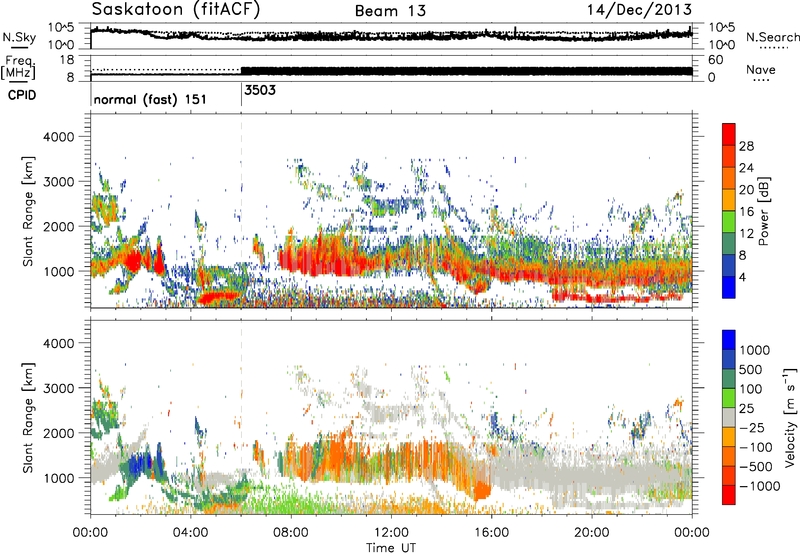Click the 18 tick on frequency axis
800x554 pixels.
67,60
